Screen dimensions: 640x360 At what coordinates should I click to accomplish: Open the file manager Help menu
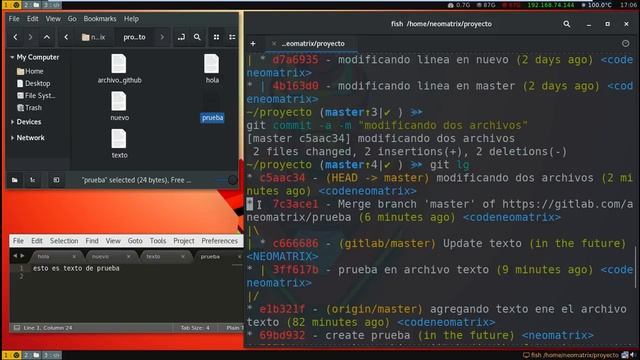(x=131, y=19)
